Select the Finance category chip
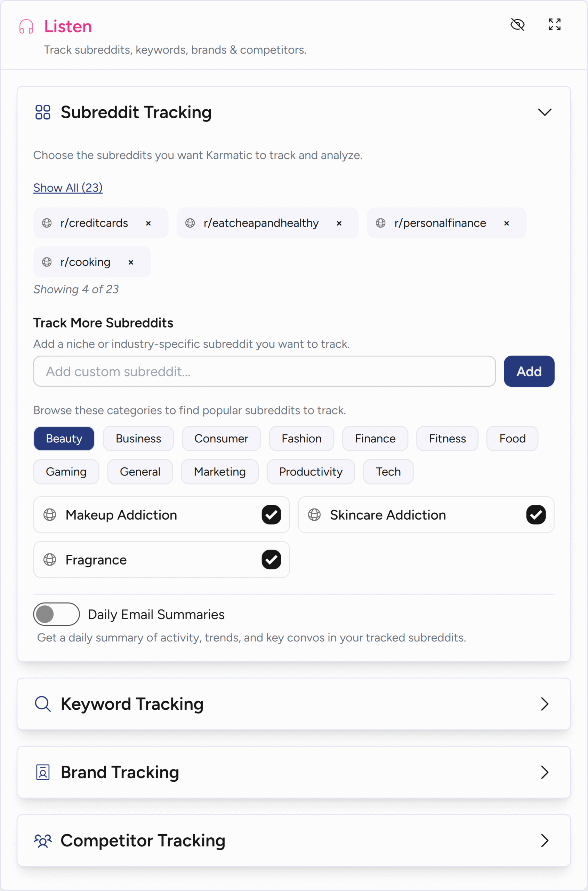This screenshot has width=588, height=891. [375, 439]
